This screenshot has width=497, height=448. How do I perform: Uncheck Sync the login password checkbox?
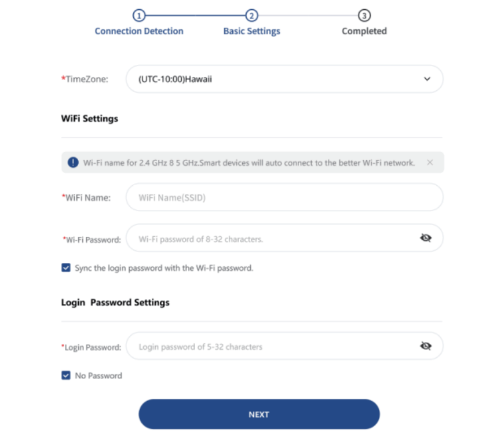pyautogui.click(x=66, y=268)
